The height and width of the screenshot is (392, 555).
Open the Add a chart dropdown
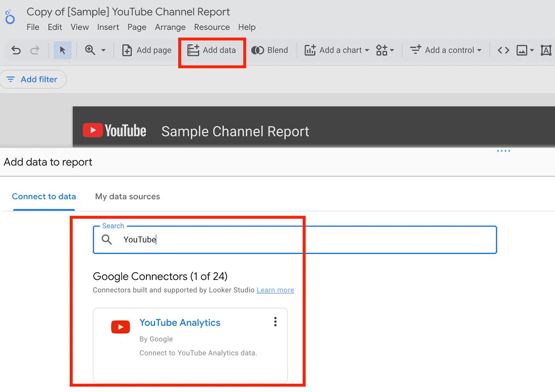click(x=337, y=50)
